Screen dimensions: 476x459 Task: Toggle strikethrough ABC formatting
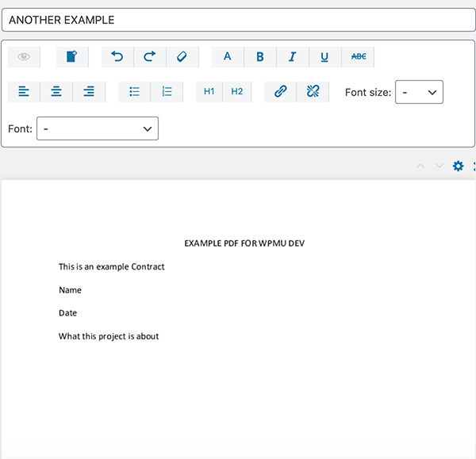(x=359, y=57)
